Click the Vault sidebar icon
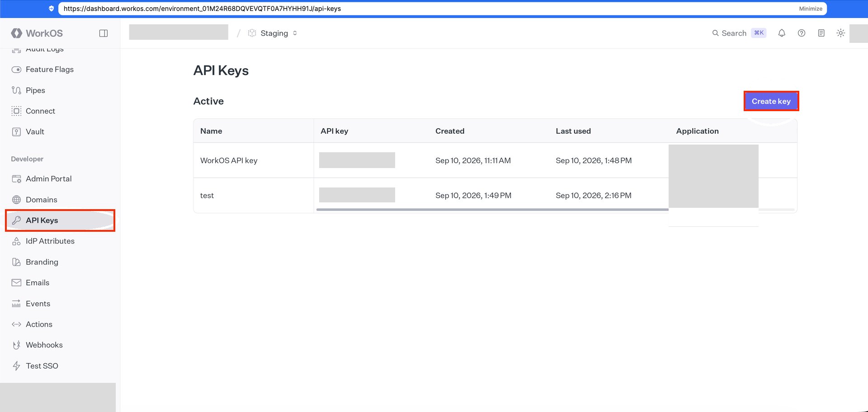868x412 pixels. point(16,132)
